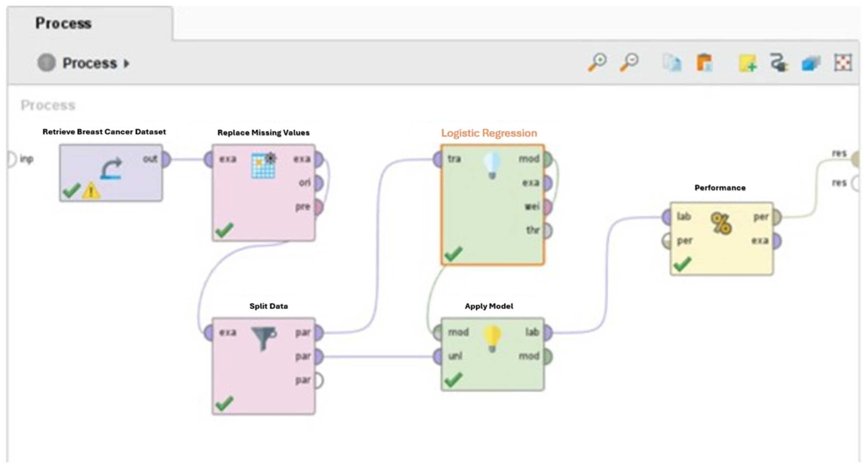Click the Performance percent icon

tap(721, 224)
